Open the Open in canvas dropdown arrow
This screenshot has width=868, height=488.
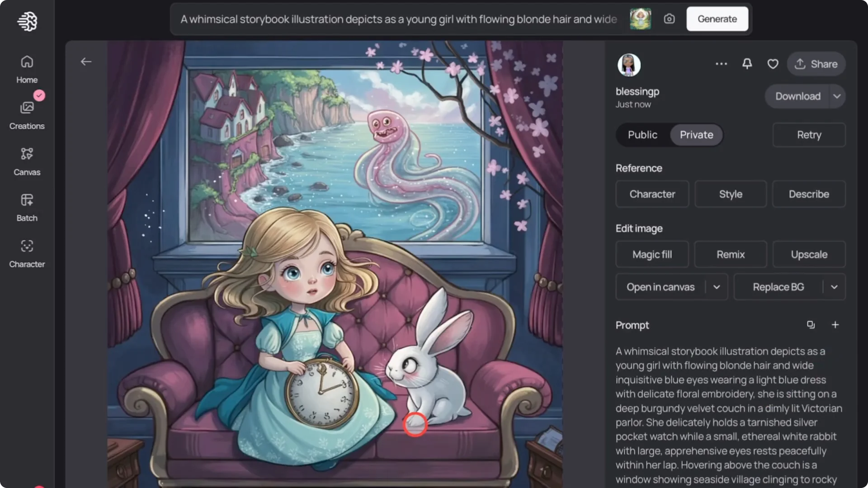(716, 286)
